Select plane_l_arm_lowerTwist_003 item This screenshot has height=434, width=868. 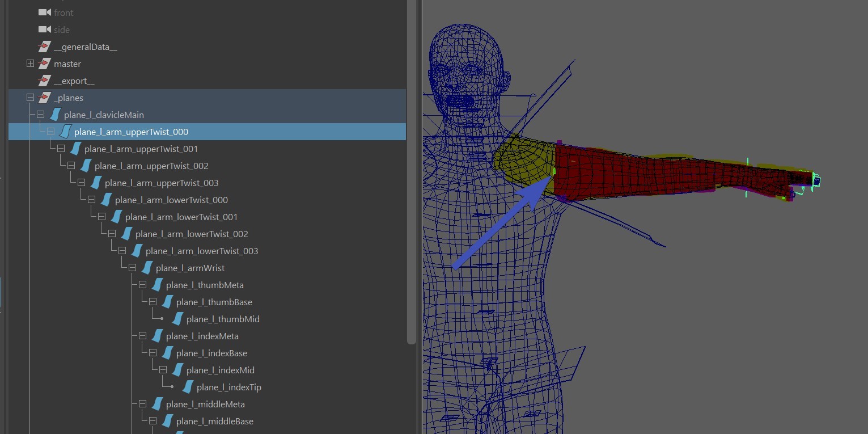[x=201, y=251]
